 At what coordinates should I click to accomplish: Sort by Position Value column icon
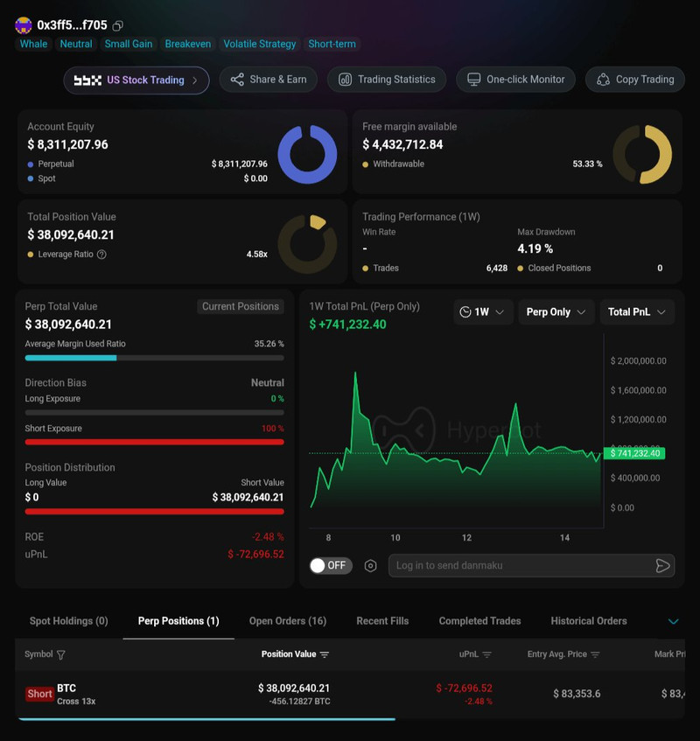325,654
